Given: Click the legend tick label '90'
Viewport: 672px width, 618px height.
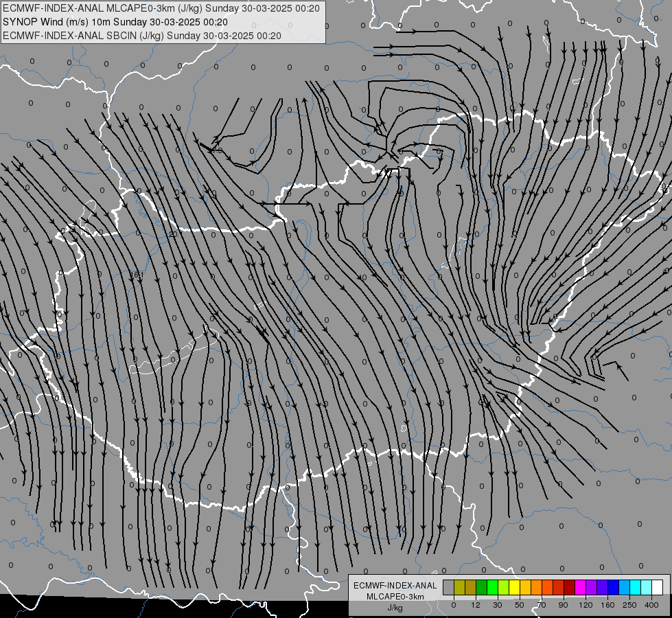Looking at the screenshot, I should point(564,605).
